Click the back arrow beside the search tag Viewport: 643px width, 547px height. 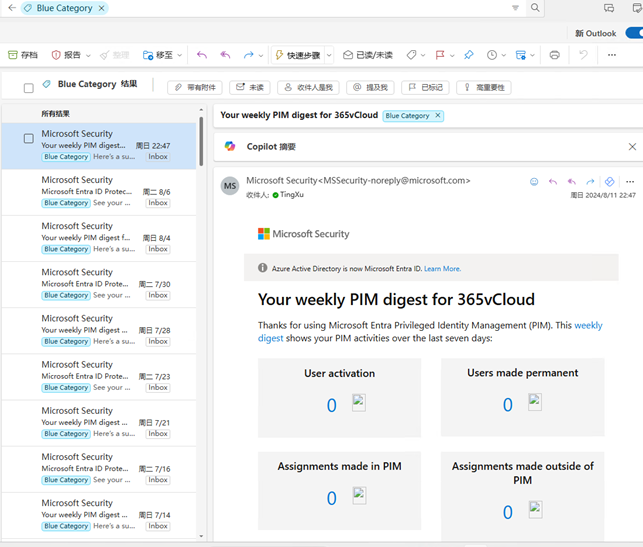(x=12, y=8)
